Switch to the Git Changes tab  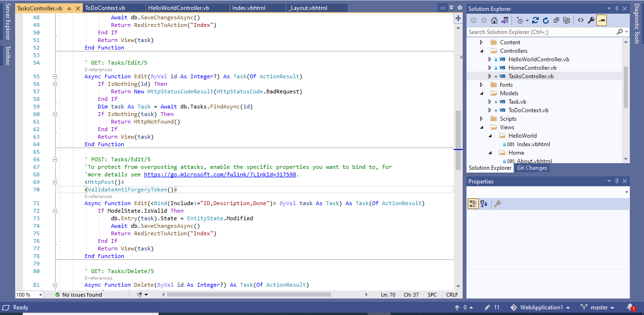point(532,167)
